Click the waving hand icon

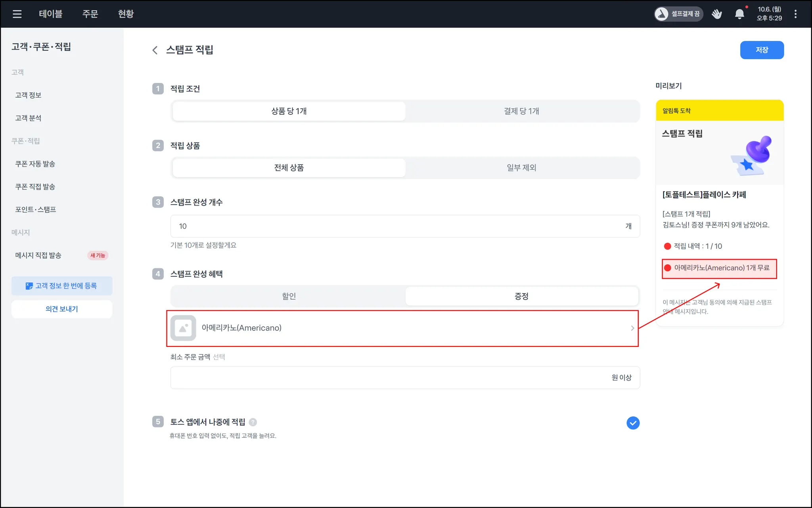pyautogui.click(x=716, y=14)
